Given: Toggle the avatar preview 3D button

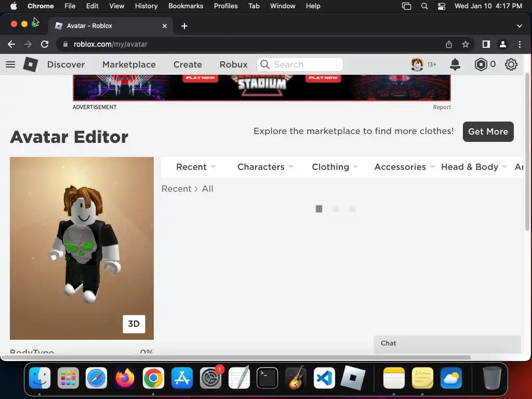Looking at the screenshot, I should click(134, 324).
